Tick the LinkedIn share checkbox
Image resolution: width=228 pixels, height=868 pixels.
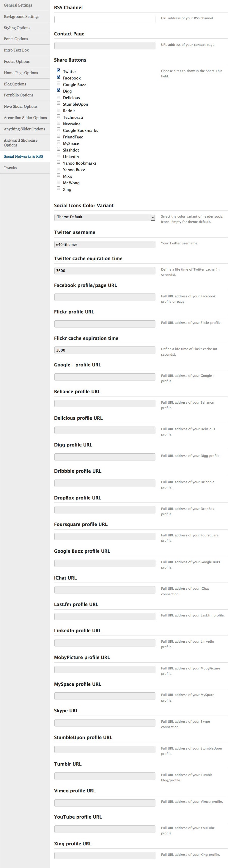pyautogui.click(x=59, y=156)
